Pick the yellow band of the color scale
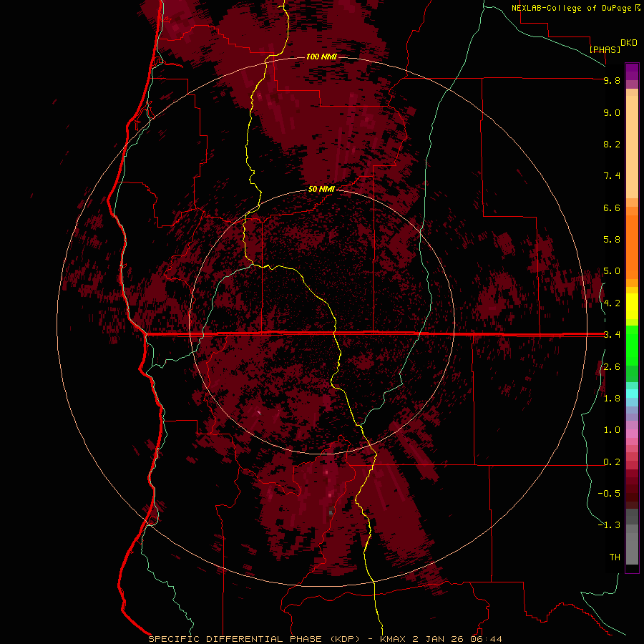This screenshot has height=644, width=644. pyautogui.click(x=632, y=306)
